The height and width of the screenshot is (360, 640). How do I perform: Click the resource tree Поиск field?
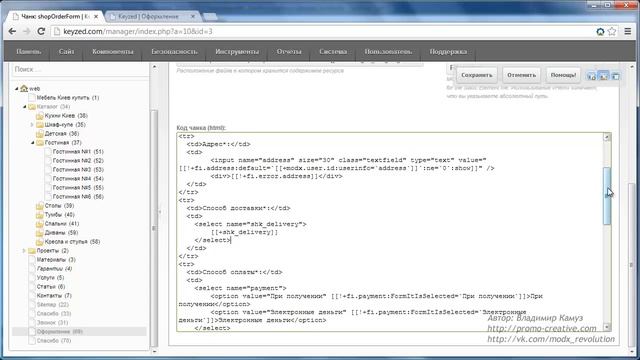pos(80,69)
